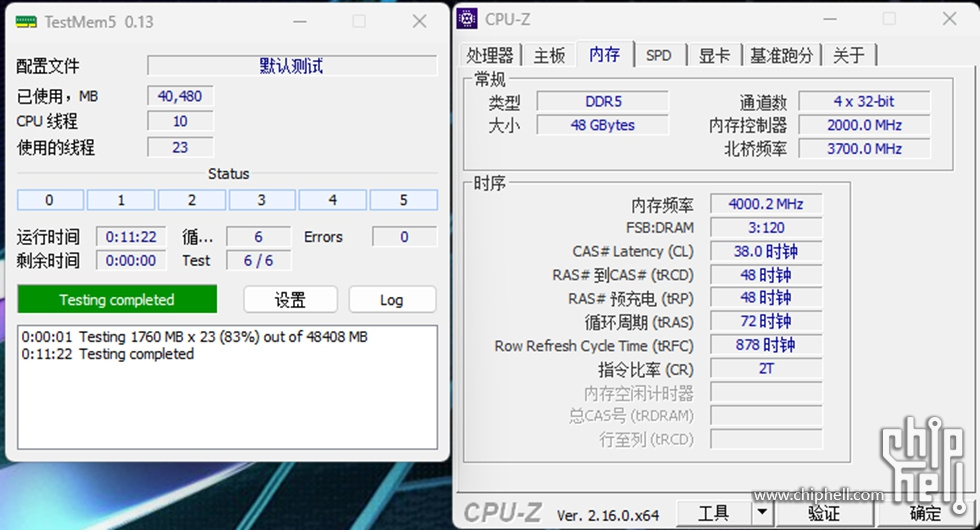Click the CPU-Z app icon in title bar

point(467,19)
